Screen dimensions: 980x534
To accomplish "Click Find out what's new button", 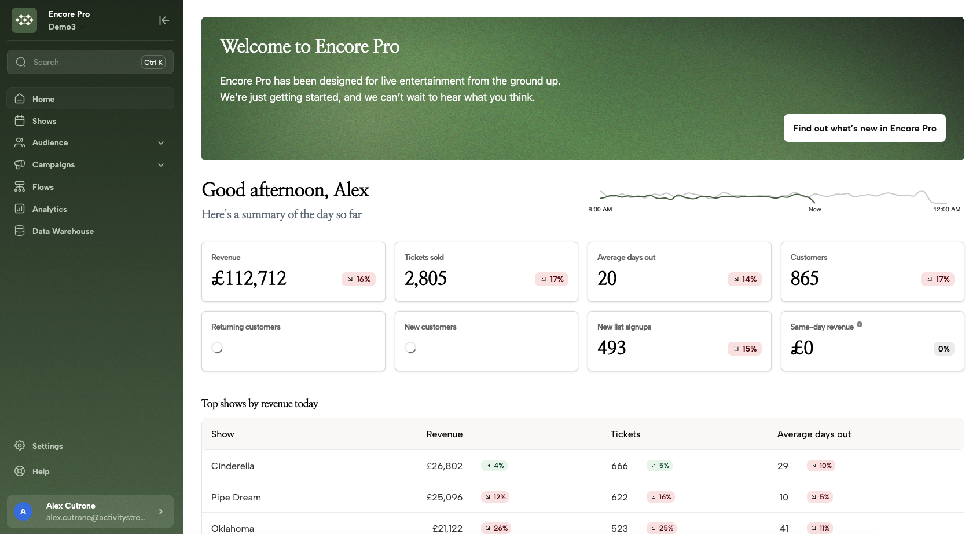I will 864,128.
